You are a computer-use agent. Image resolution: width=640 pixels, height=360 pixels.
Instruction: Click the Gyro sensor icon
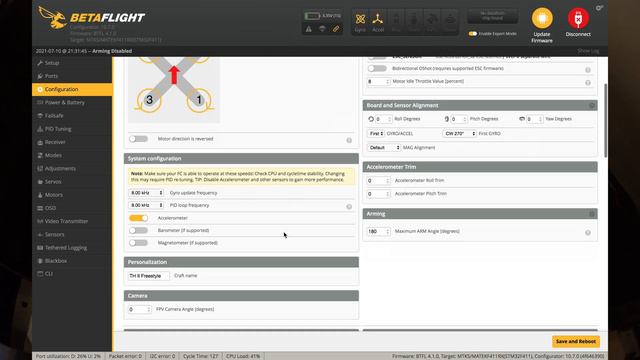(360, 19)
